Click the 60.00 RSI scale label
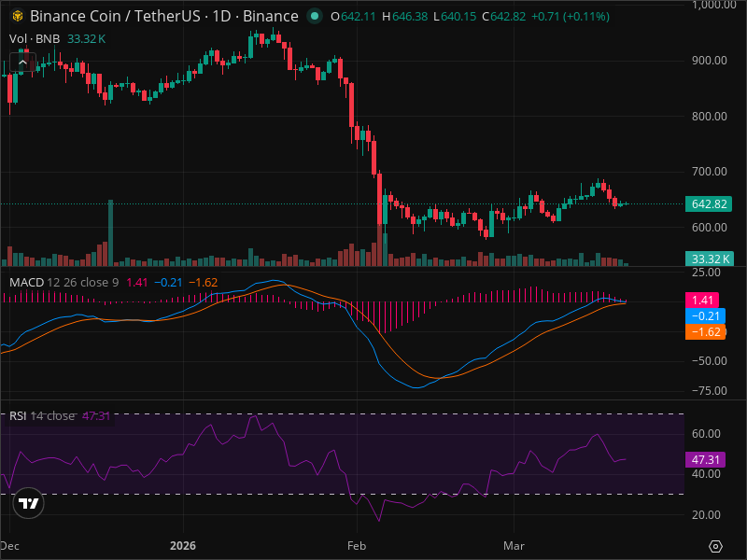Screen dimensions: 747x560 click(706, 434)
